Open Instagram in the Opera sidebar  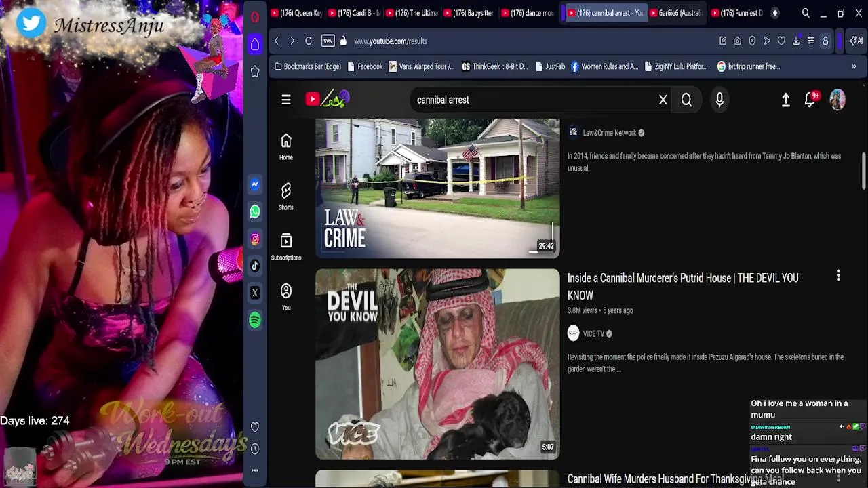(x=255, y=239)
